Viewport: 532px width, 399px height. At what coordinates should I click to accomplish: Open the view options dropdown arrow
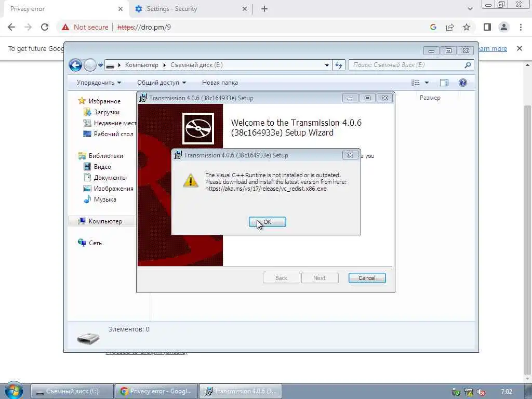pyautogui.click(x=427, y=83)
